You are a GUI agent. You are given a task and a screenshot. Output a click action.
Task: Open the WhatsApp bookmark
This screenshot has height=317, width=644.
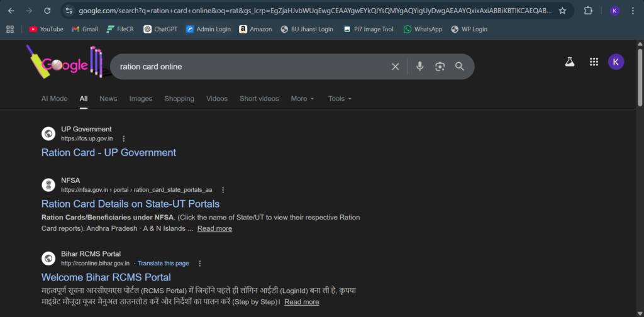423,29
